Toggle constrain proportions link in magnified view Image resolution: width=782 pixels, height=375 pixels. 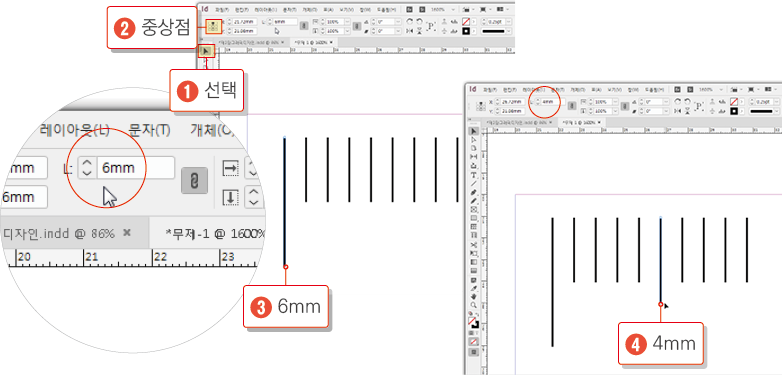click(x=194, y=182)
